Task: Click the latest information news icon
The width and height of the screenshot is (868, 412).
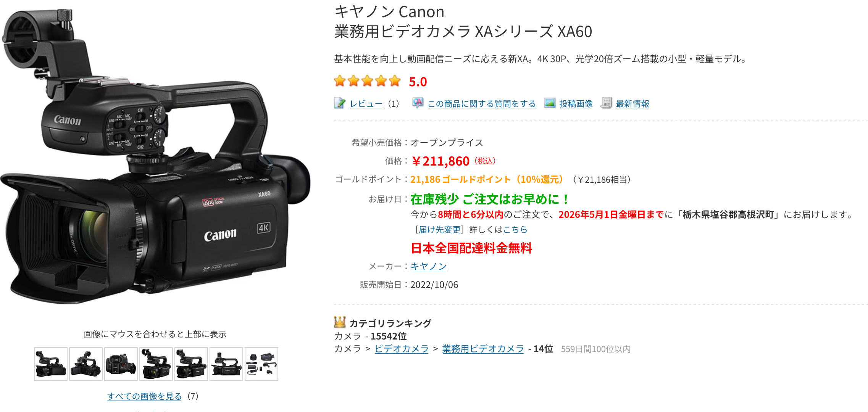Action: coord(606,103)
